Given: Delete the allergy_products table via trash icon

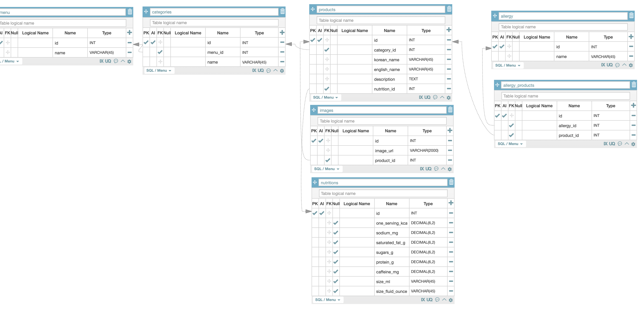Looking at the screenshot, I should click(x=634, y=85).
